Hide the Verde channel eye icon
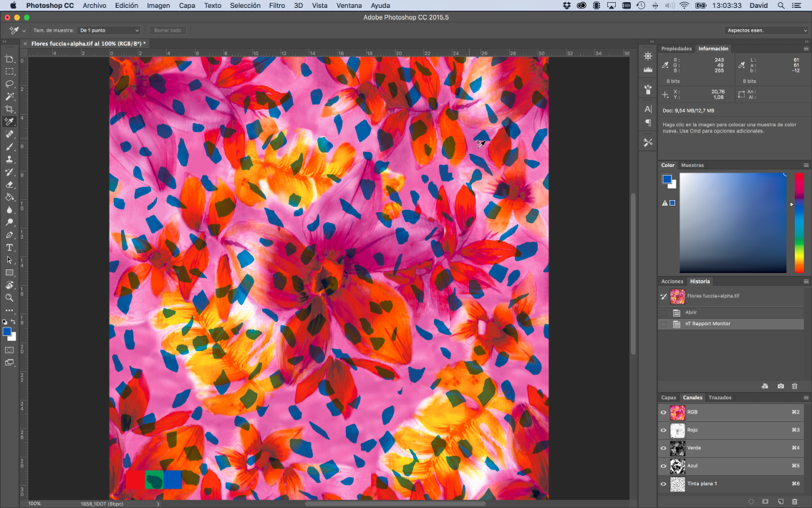 (x=663, y=448)
